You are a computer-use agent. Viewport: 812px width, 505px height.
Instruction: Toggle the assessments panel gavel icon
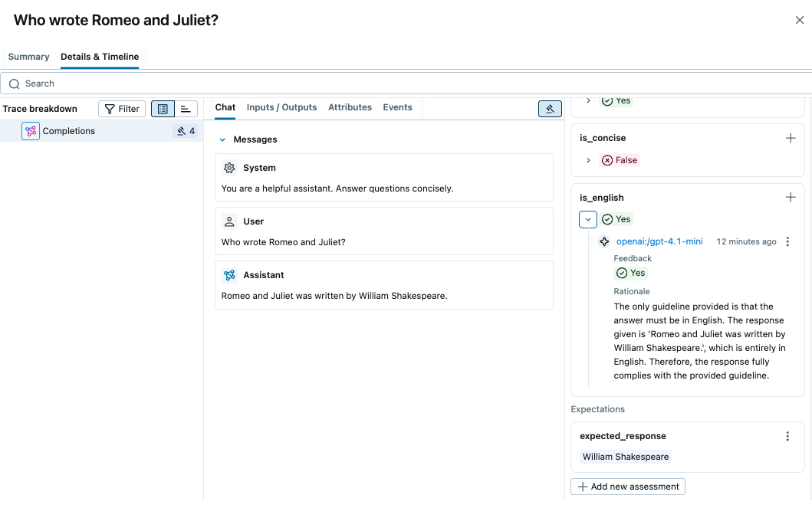tap(550, 109)
